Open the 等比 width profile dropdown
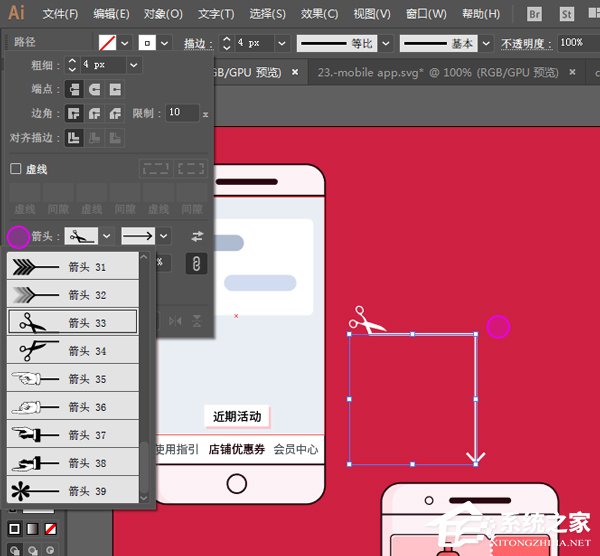 tap(383, 43)
